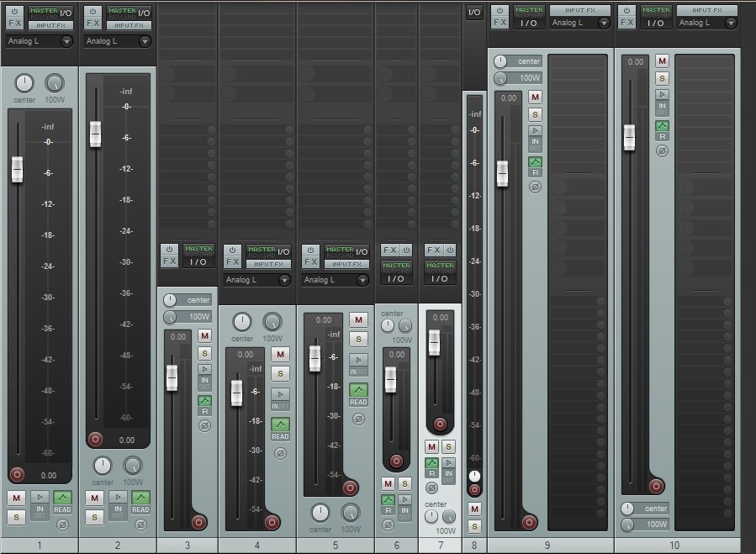Click the record-arm circle on track 3

pyautogui.click(x=199, y=522)
